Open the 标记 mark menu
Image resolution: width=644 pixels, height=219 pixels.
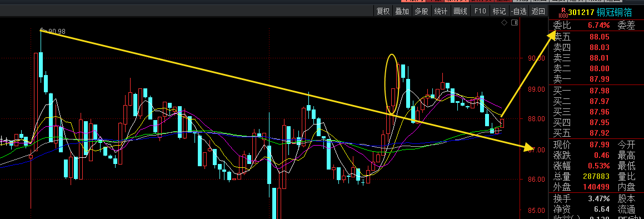click(500, 12)
